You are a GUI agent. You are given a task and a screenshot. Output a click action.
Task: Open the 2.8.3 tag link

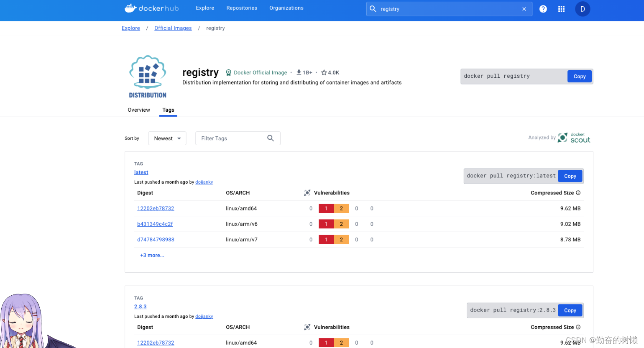[141, 307]
